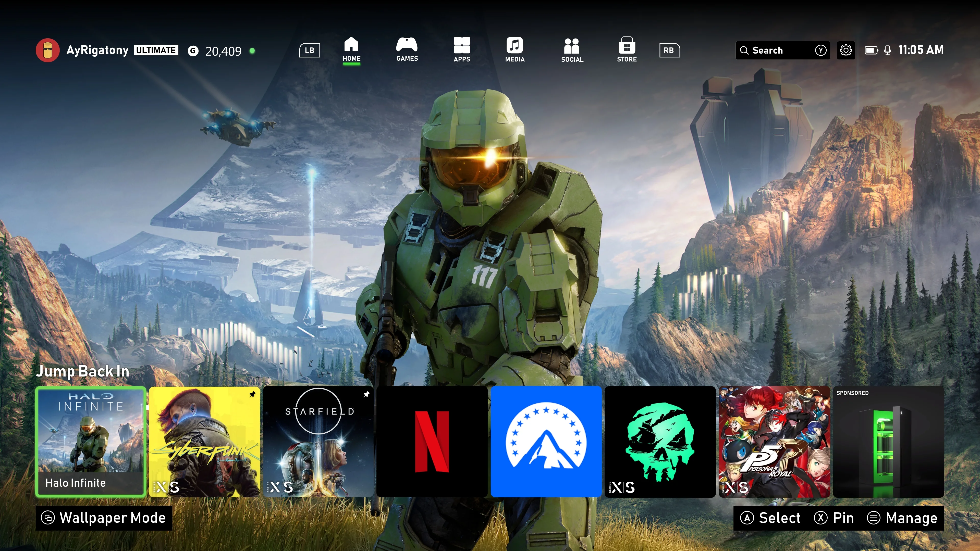Viewport: 980px width, 551px height.
Task: Click the Y button search hint
Action: point(820,50)
